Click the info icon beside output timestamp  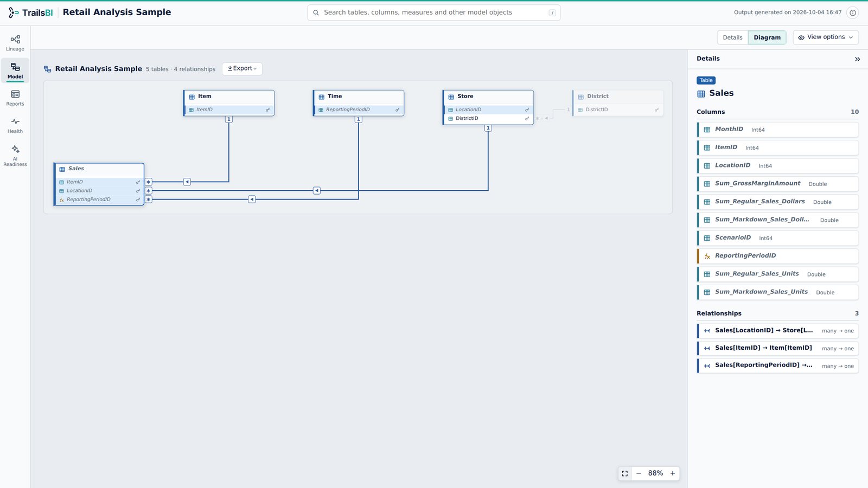click(853, 12)
